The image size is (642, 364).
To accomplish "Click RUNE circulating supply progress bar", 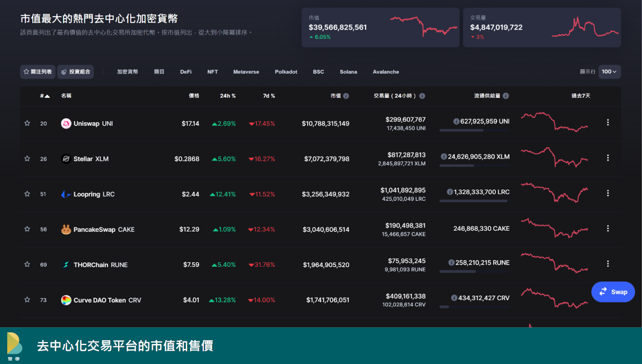I will point(475,271).
